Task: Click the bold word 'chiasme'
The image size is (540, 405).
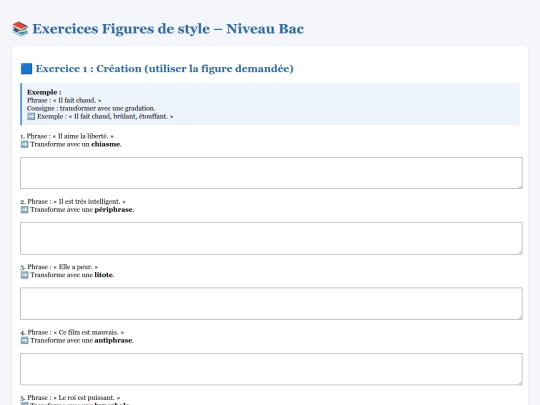Action: coord(106,144)
